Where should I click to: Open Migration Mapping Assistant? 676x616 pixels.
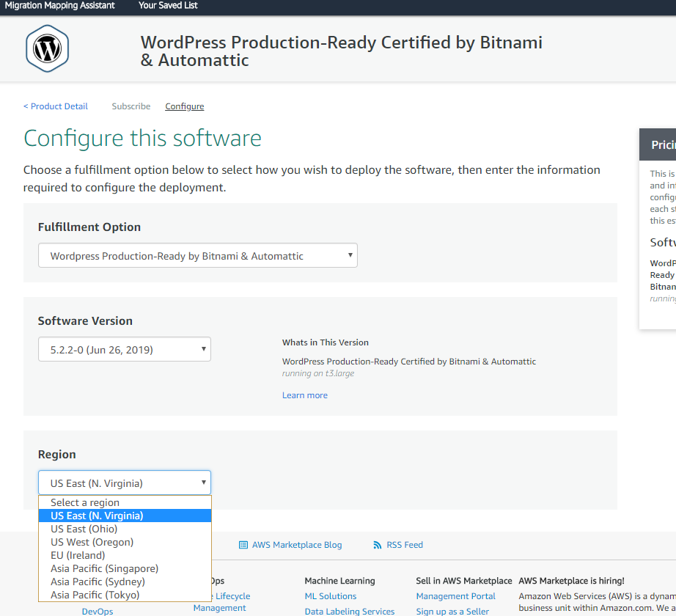[60, 6]
